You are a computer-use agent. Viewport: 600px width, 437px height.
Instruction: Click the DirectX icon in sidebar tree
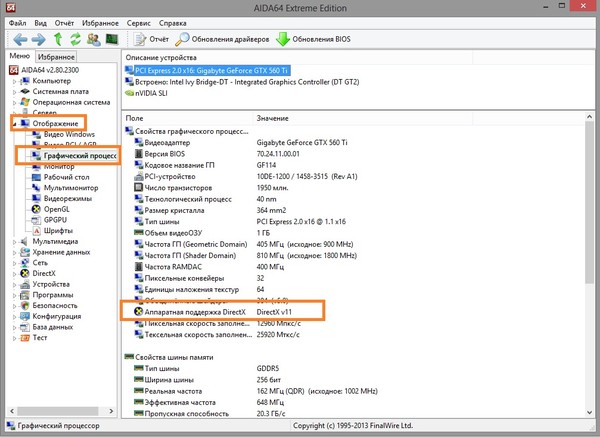(x=25, y=274)
